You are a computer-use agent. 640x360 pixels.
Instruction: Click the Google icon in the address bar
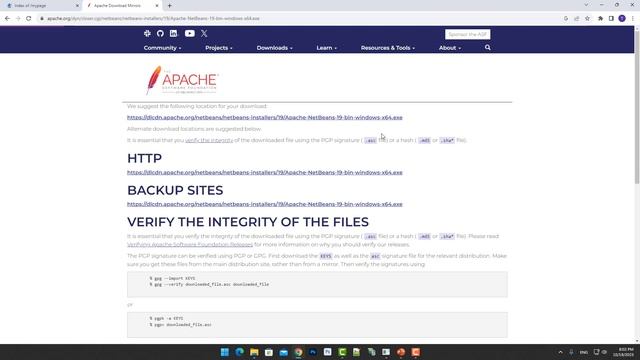click(x=566, y=18)
